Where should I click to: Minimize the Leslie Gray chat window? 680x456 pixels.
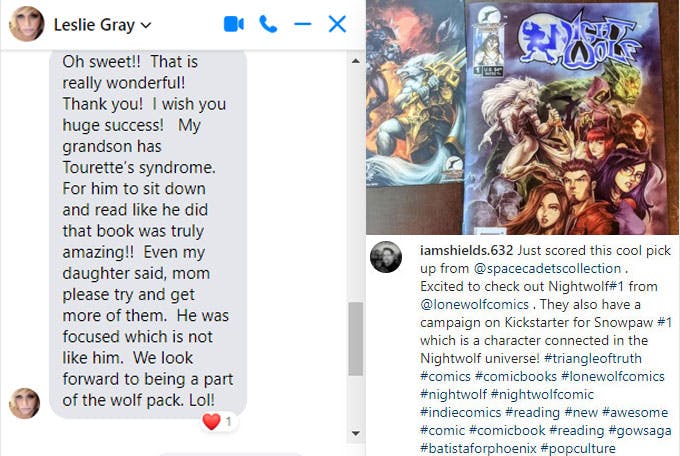click(x=303, y=24)
